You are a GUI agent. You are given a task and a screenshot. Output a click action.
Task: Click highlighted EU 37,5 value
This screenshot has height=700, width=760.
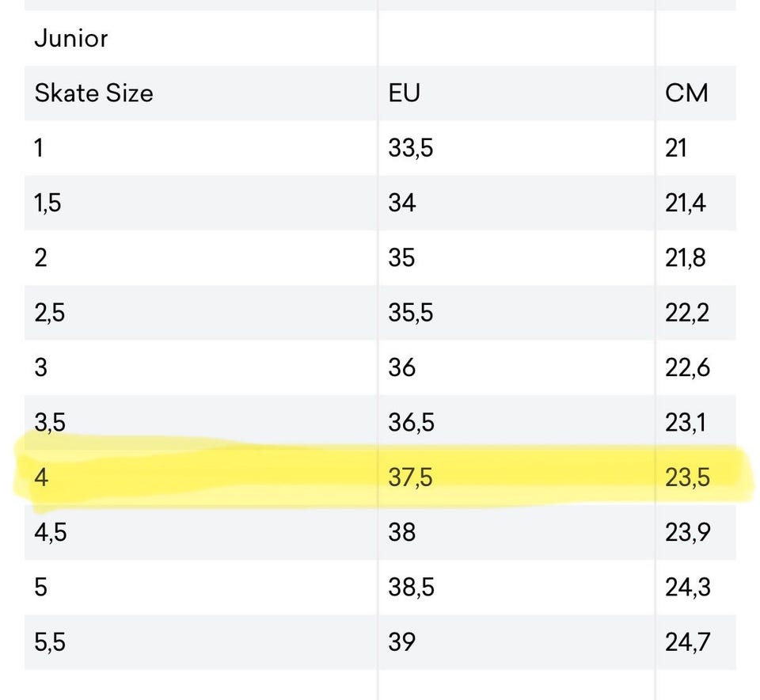411,477
